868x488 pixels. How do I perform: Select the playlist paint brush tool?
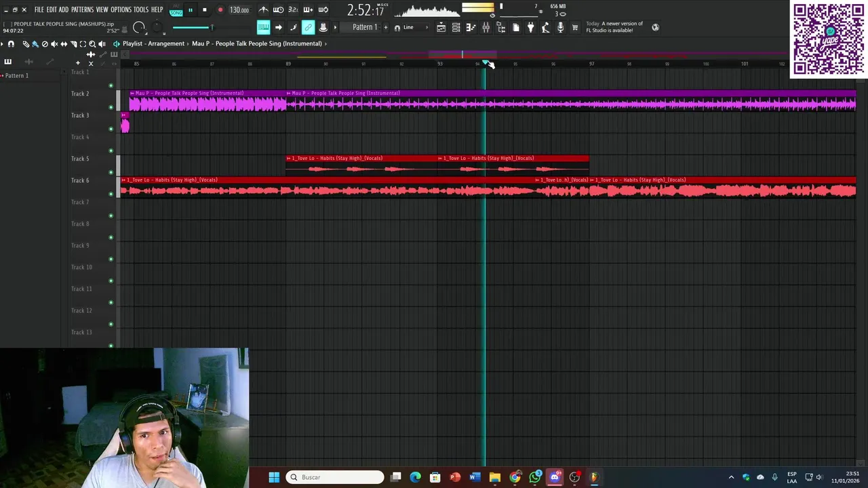pos(35,44)
